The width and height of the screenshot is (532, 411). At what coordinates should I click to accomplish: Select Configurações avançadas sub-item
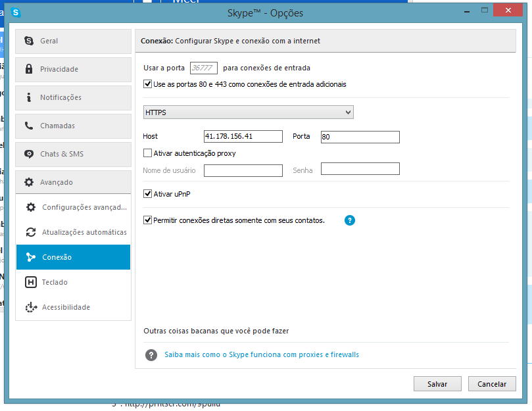[x=73, y=207]
